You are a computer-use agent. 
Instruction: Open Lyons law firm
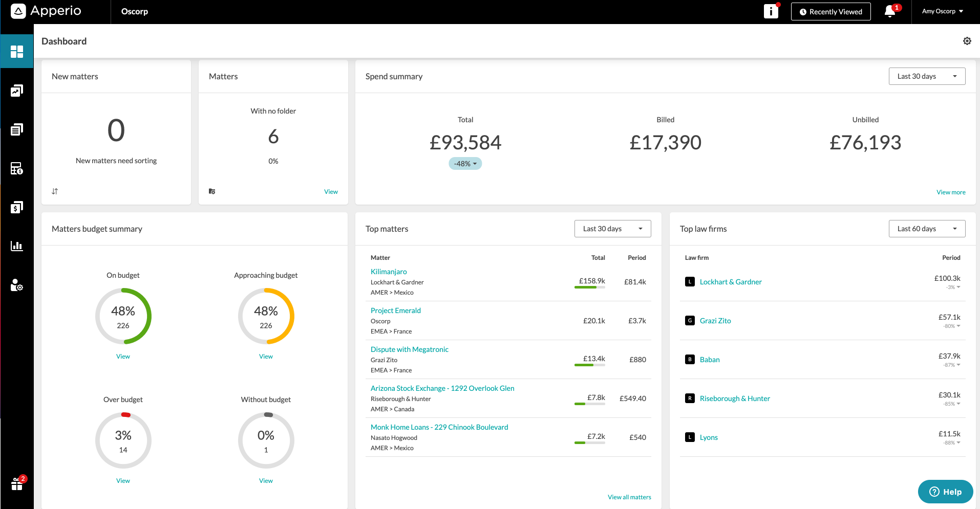pyautogui.click(x=709, y=437)
